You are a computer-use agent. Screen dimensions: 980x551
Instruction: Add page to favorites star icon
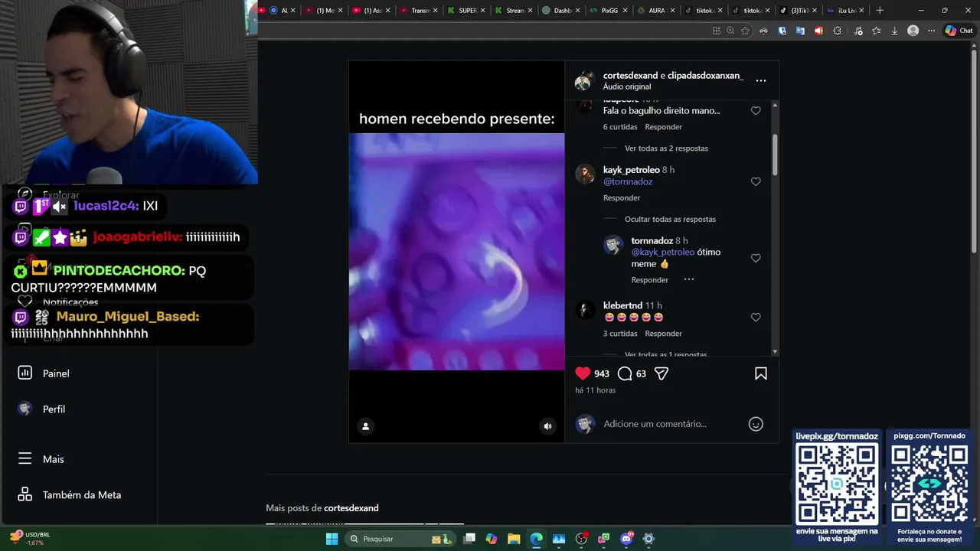(745, 31)
